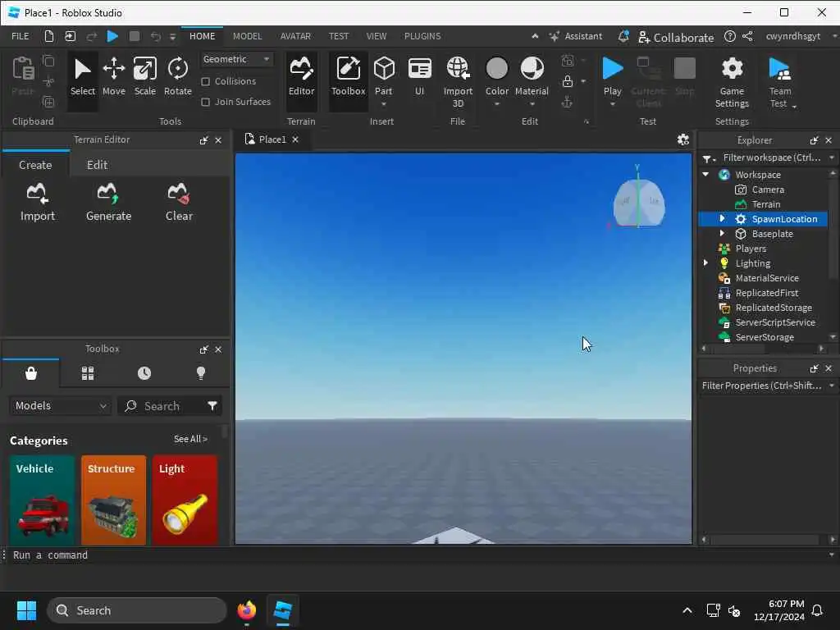Choose the Scale tool
Image resolution: width=840 pixels, height=630 pixels.
click(x=144, y=77)
